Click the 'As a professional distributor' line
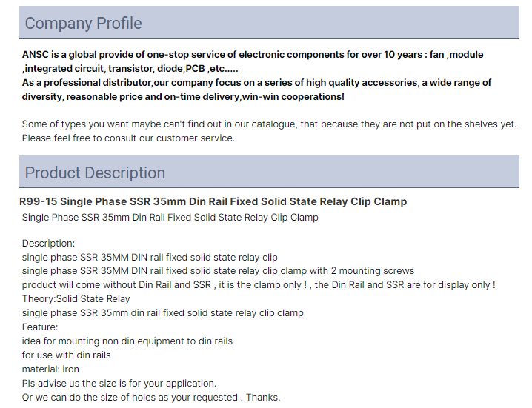 tap(256, 83)
